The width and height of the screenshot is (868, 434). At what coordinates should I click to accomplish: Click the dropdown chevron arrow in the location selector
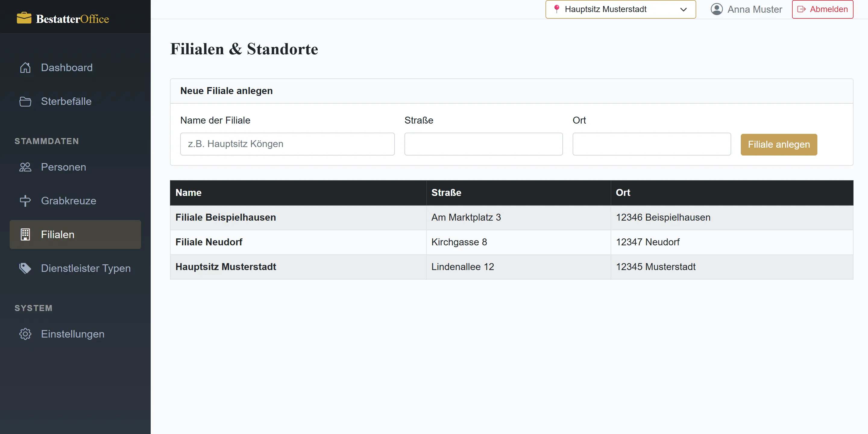tap(683, 9)
